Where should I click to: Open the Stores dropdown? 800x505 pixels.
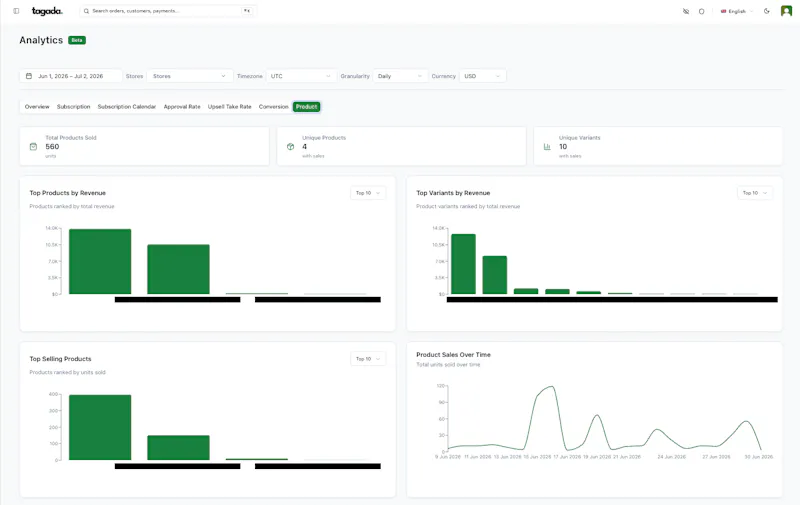[x=190, y=76]
